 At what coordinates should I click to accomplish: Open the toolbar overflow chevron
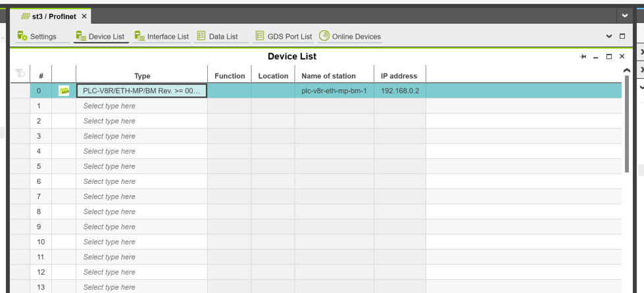(608, 36)
